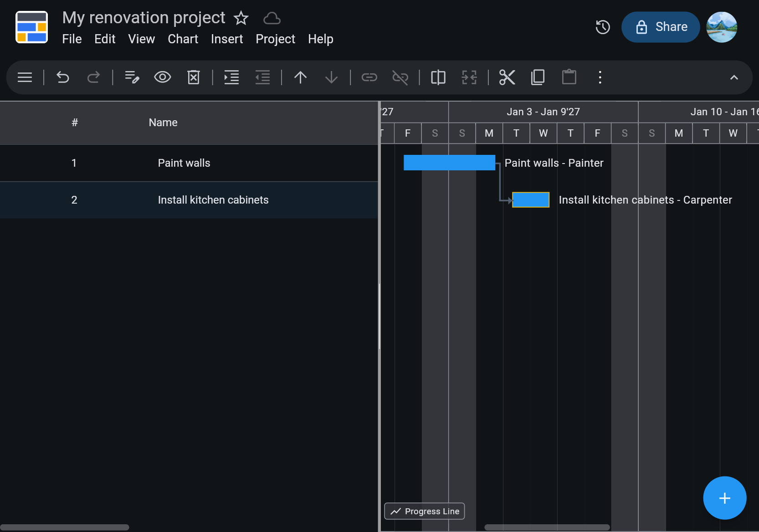759x532 pixels.
Task: Select the Paint walls row
Action: (189, 163)
